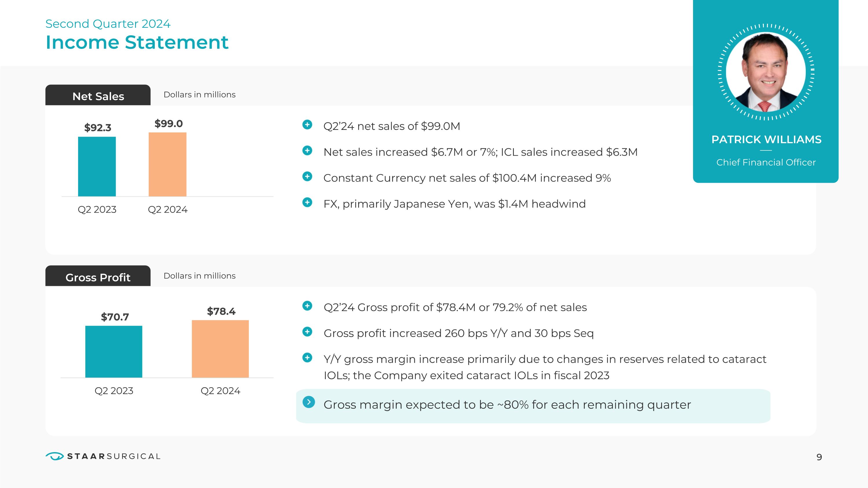Click the PATRICK WILLIAMS name text
Viewport: 868px width, 488px height.
click(766, 139)
